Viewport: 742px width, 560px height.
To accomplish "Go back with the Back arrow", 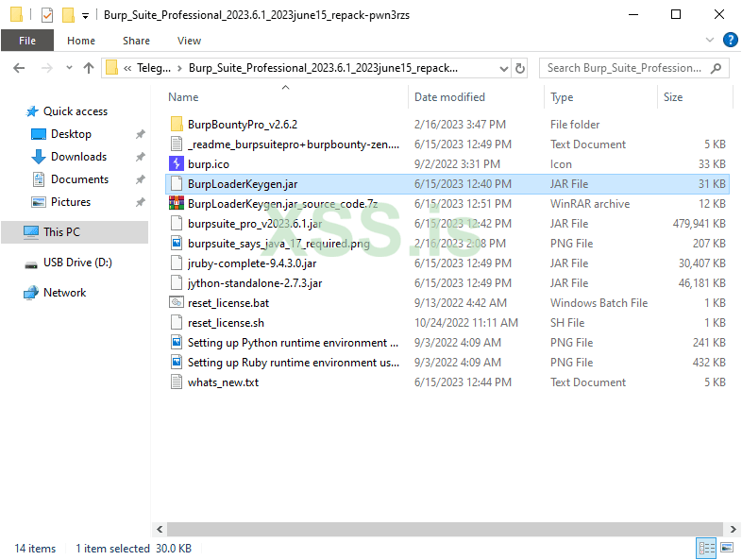I will [x=19, y=68].
